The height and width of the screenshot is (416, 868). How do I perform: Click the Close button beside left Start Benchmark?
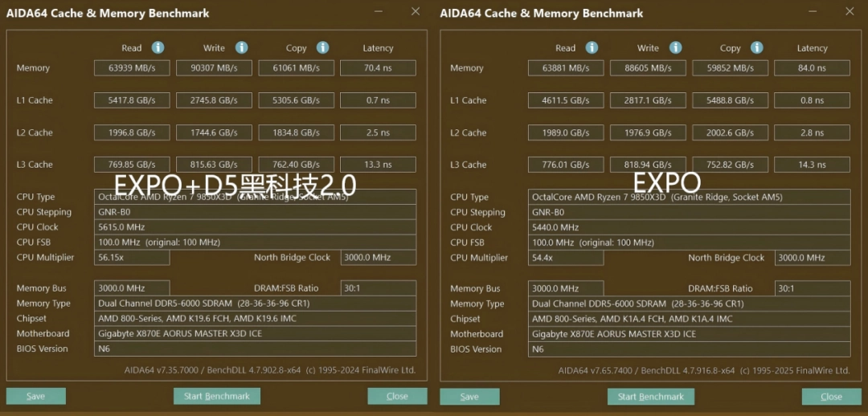(397, 396)
